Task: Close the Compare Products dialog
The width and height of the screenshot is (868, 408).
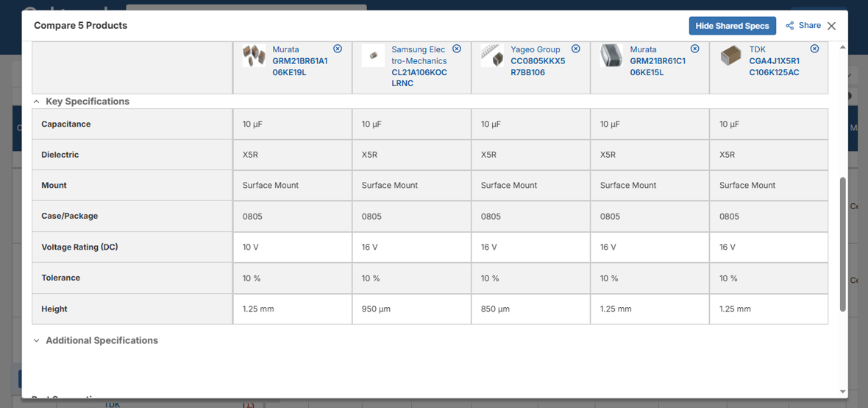Action: pyautogui.click(x=831, y=26)
